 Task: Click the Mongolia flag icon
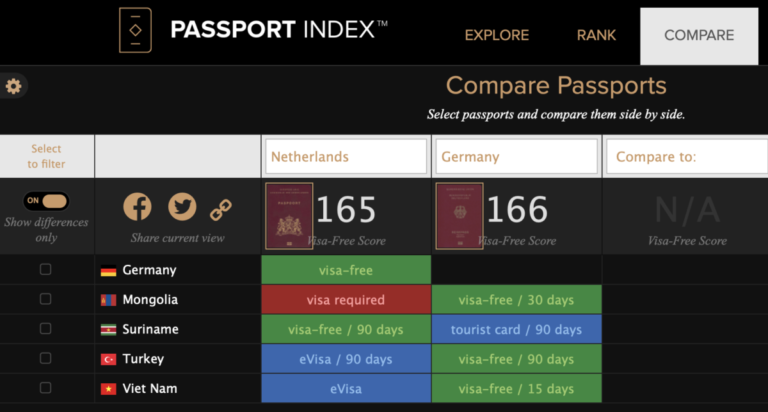(108, 300)
